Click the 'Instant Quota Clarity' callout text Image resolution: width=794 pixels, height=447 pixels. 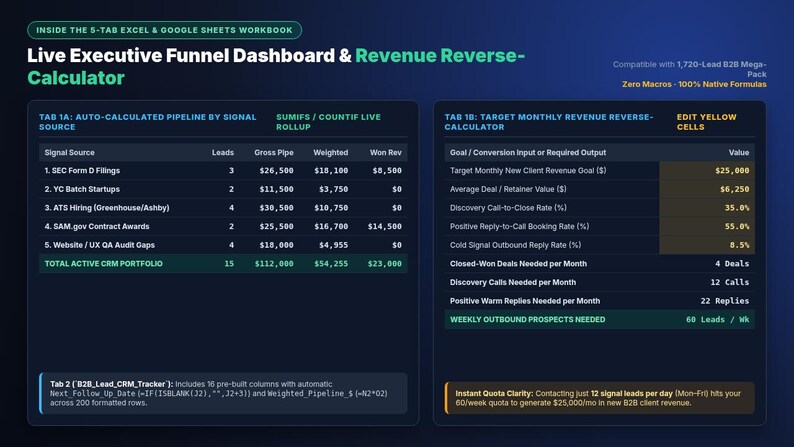coord(598,398)
